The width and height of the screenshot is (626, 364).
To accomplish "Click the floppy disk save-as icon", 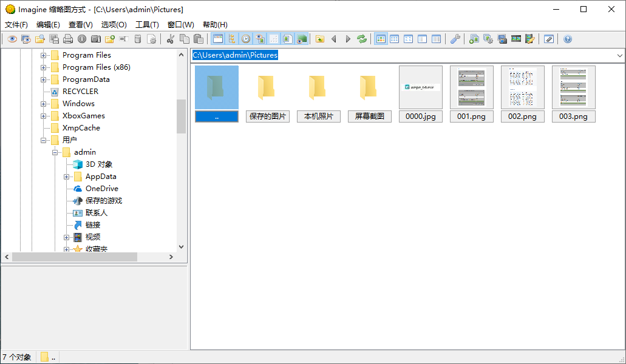I will [54, 39].
